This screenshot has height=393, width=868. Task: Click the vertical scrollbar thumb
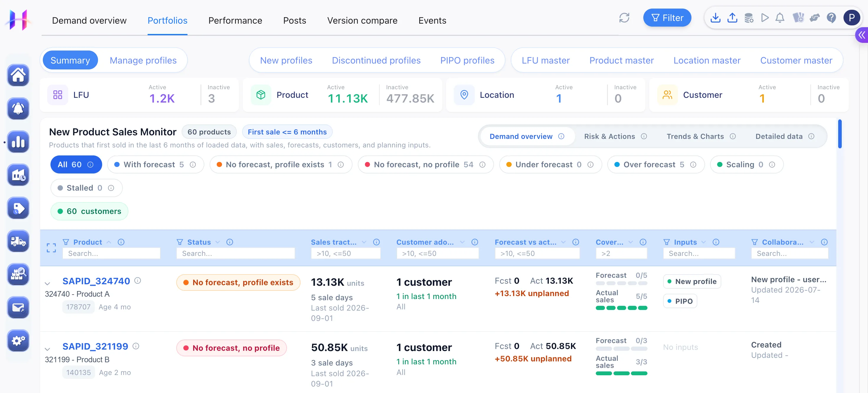click(840, 134)
